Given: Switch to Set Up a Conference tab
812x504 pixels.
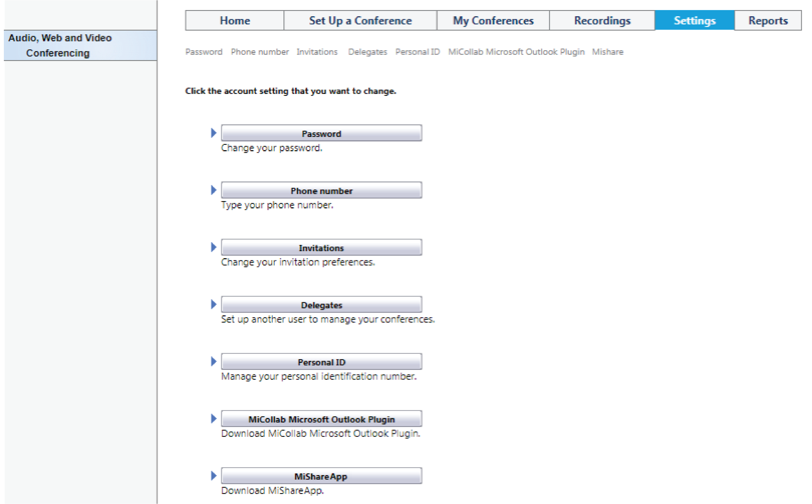Looking at the screenshot, I should click(x=360, y=21).
